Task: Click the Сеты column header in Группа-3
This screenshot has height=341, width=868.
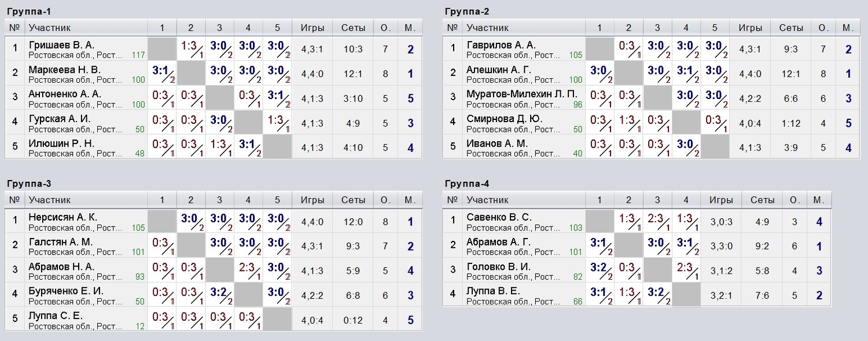Action: pos(353,200)
